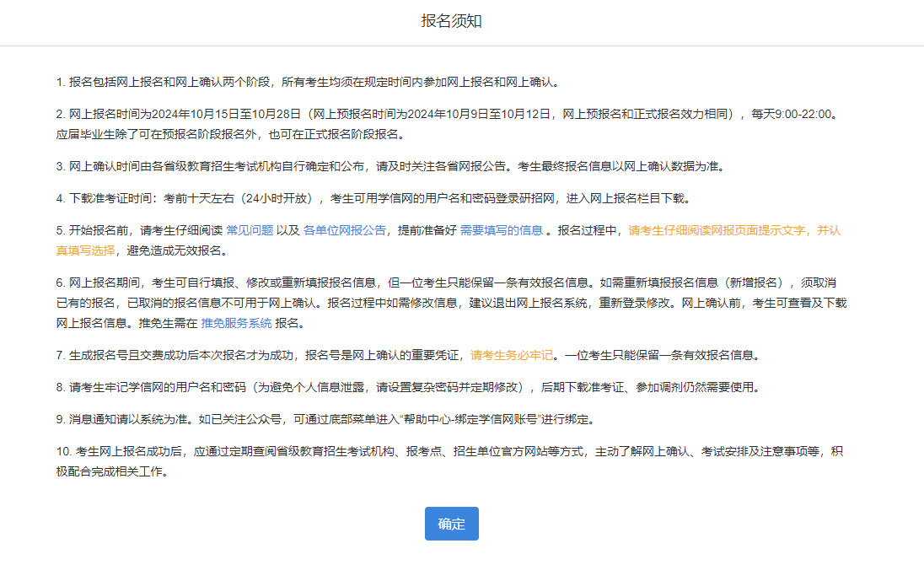Open the 推免服务系统 link
Screen dimensions: 924x565
236,323
